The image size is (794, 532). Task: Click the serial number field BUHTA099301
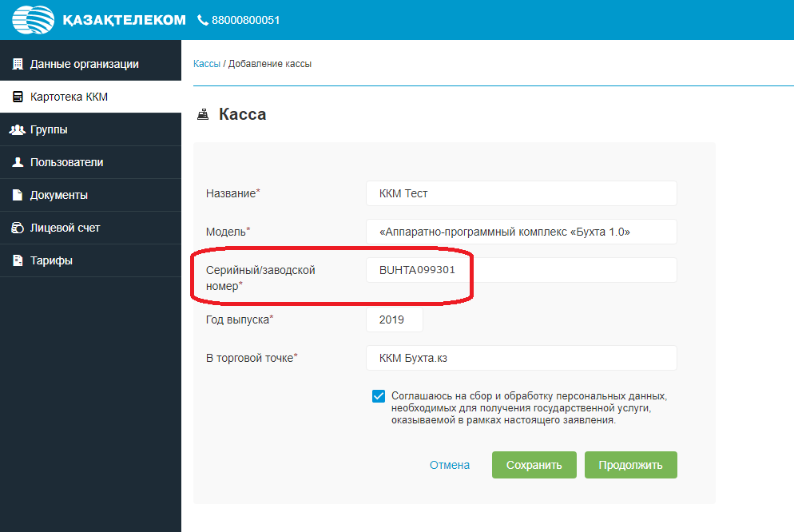coord(522,270)
